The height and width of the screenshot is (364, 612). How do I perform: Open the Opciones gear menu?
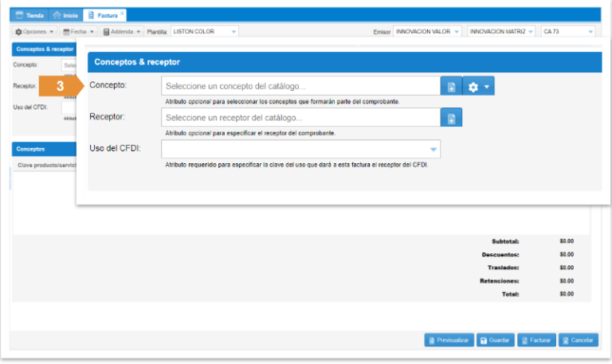[x=35, y=31]
